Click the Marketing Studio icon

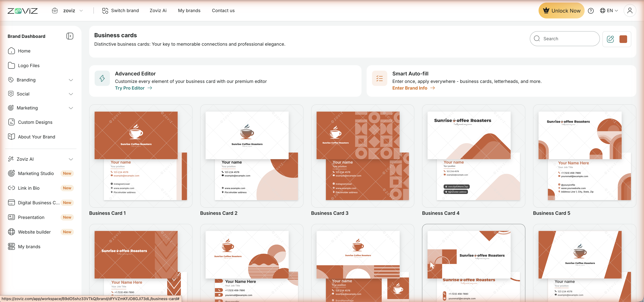point(11,173)
